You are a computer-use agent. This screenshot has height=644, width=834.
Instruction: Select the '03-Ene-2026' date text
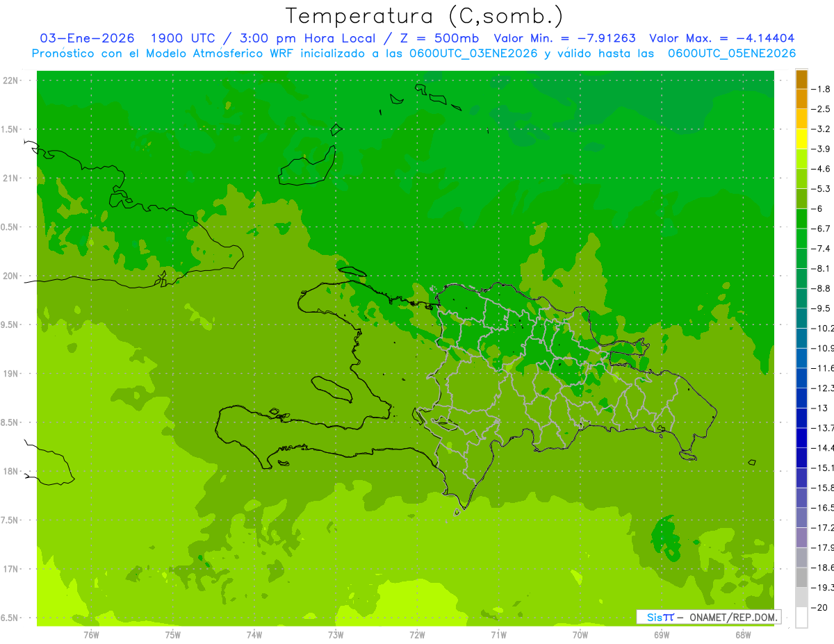click(88, 38)
